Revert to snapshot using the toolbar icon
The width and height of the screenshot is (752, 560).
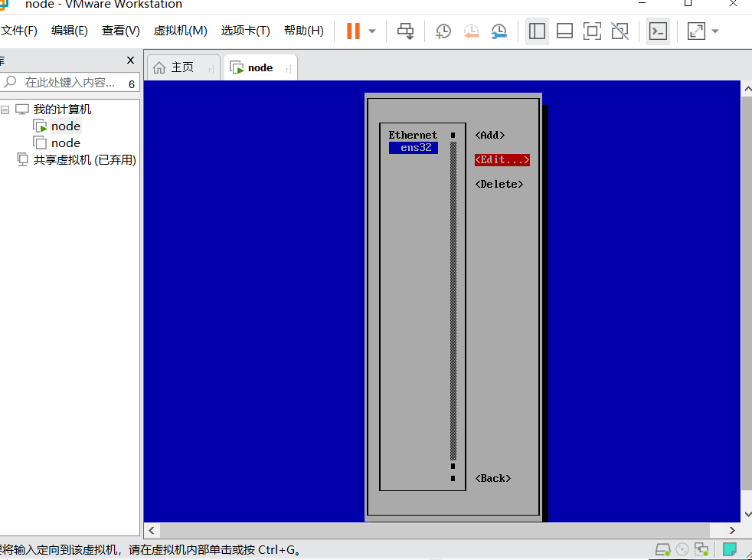(x=471, y=31)
